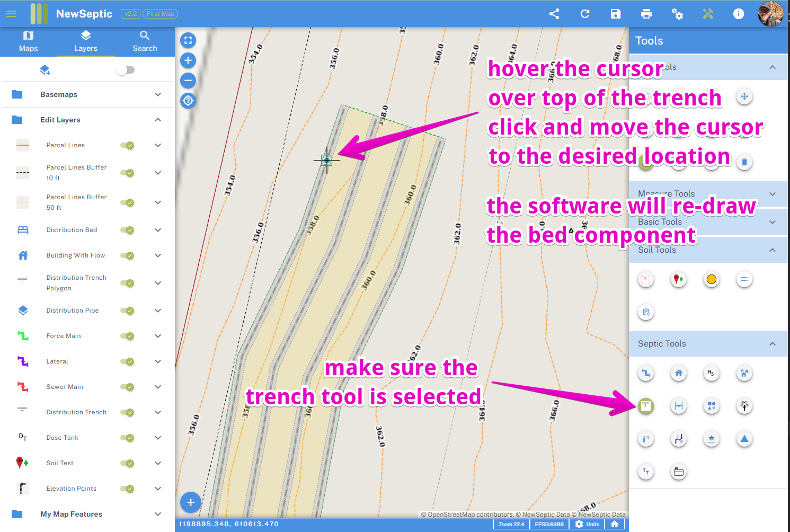
Task: Toggle Building With Flow layer visibility
Action: 127,255
